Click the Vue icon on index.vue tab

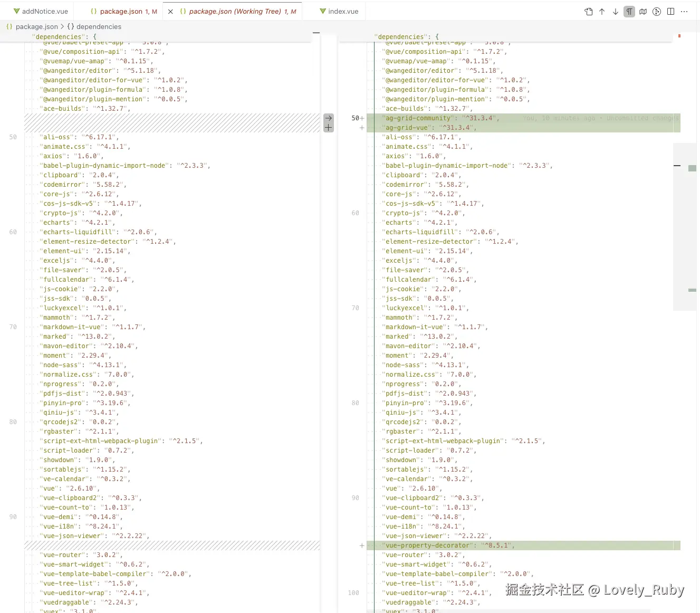323,11
